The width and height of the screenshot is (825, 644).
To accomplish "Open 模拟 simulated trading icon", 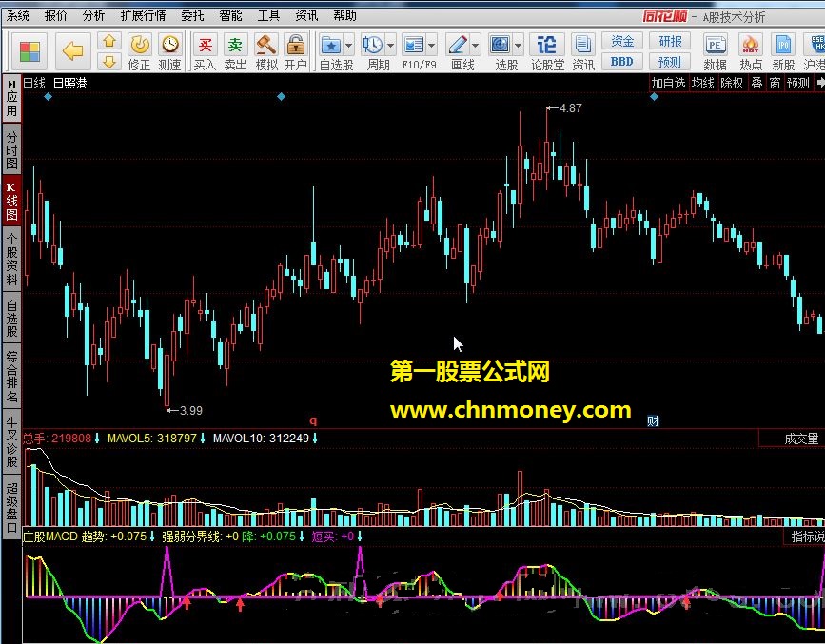I will click(266, 51).
